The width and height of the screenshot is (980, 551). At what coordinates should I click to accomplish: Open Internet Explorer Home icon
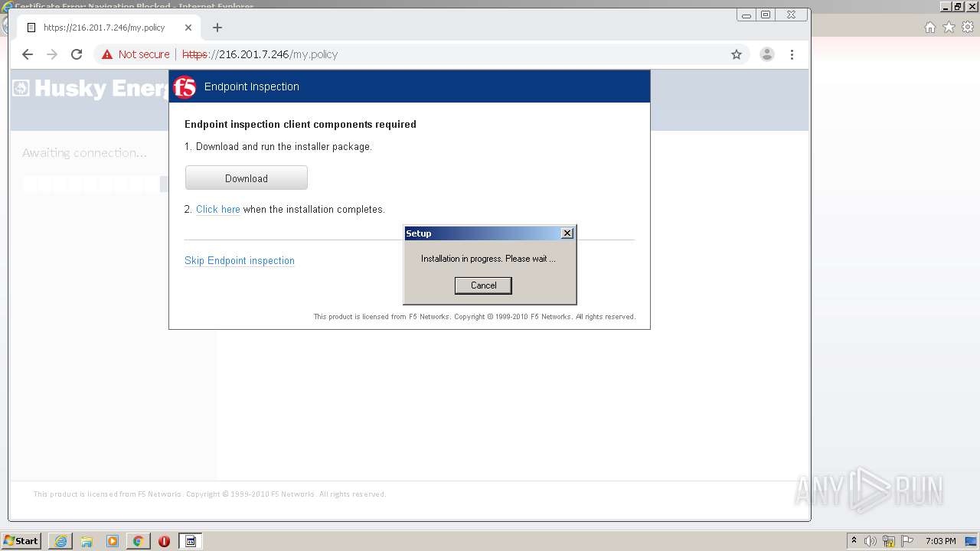click(929, 28)
